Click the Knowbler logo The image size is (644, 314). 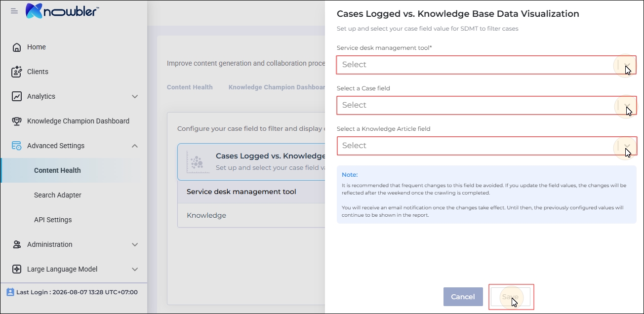tap(62, 10)
